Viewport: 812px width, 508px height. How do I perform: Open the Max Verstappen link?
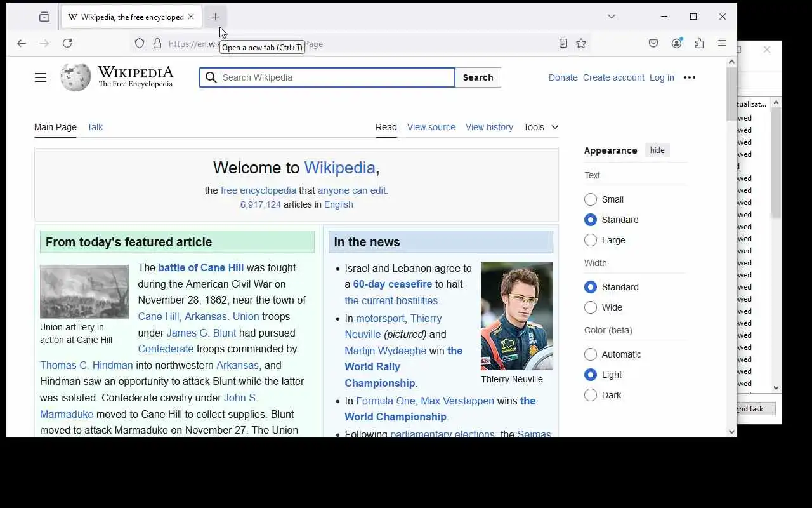coord(457,401)
